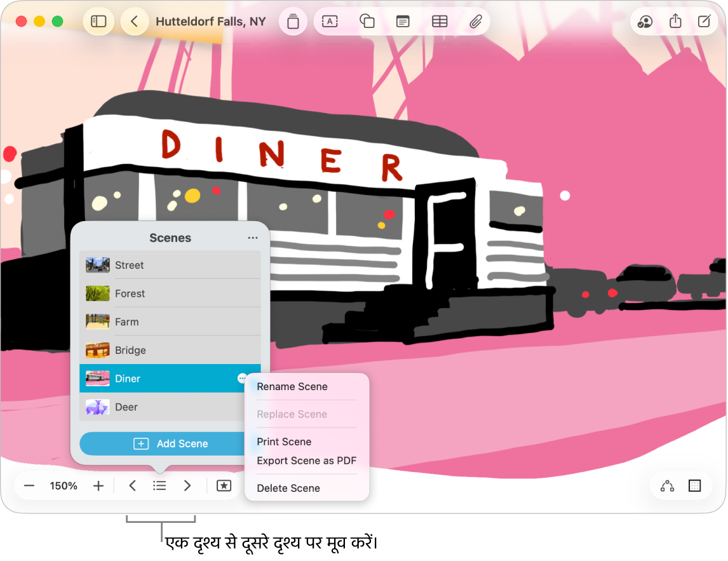Open the collaboration icon
728x561 pixels.
click(645, 22)
